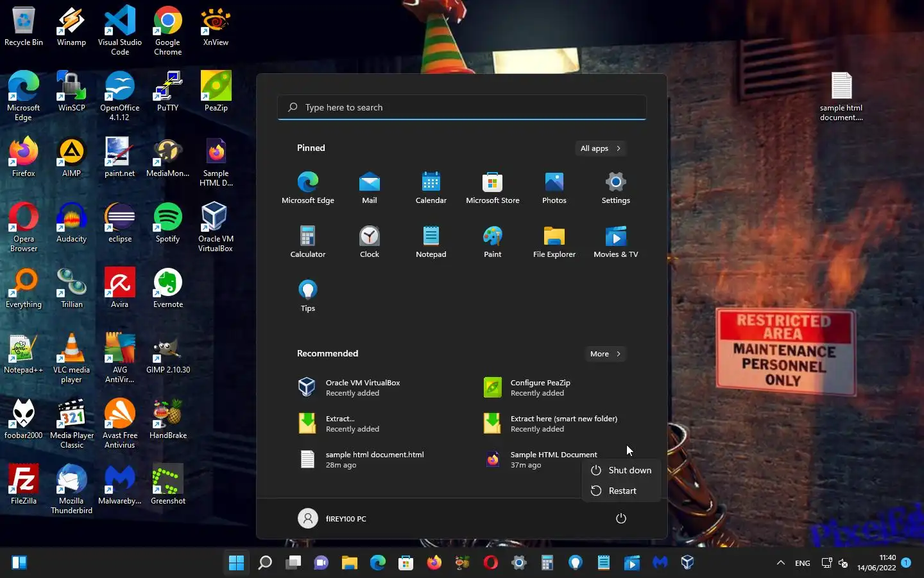Select Evernote desktop icon
This screenshot has height=578, width=924.
(x=168, y=288)
